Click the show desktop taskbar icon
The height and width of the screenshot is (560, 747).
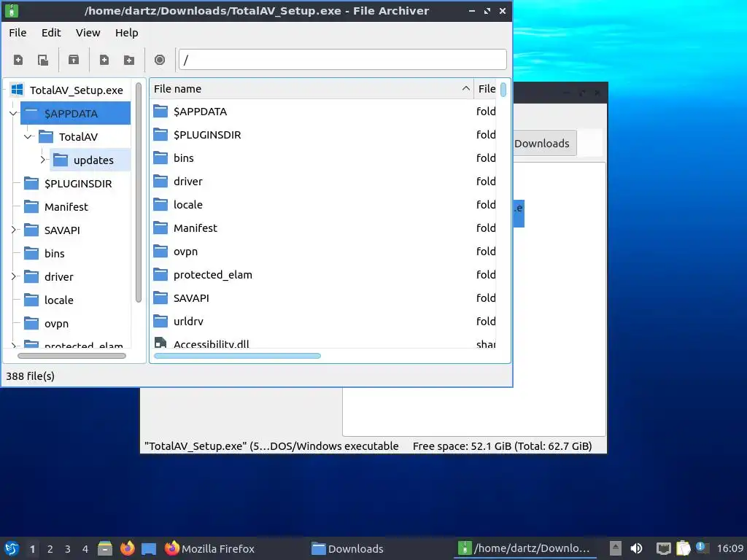coord(149,549)
